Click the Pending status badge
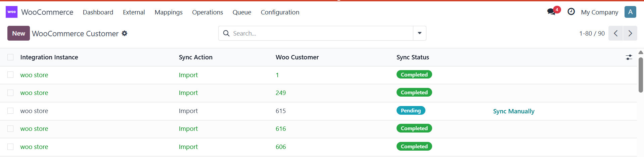The height and width of the screenshot is (157, 644). tap(411, 110)
